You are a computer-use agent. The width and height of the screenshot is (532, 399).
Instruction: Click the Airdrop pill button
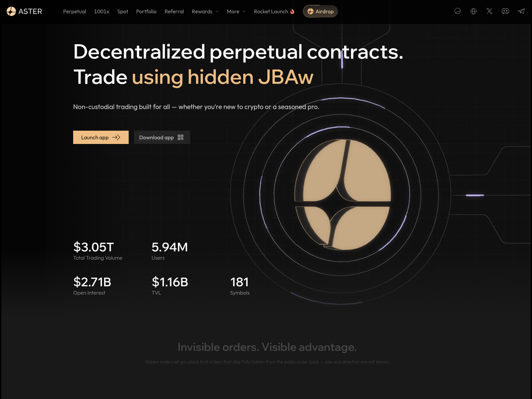[320, 11]
